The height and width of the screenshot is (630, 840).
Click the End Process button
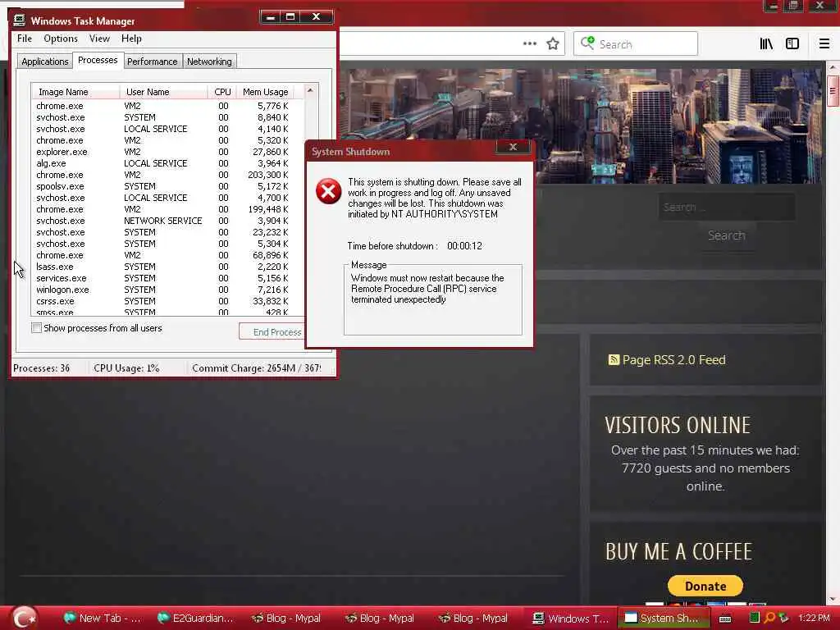pos(274,332)
